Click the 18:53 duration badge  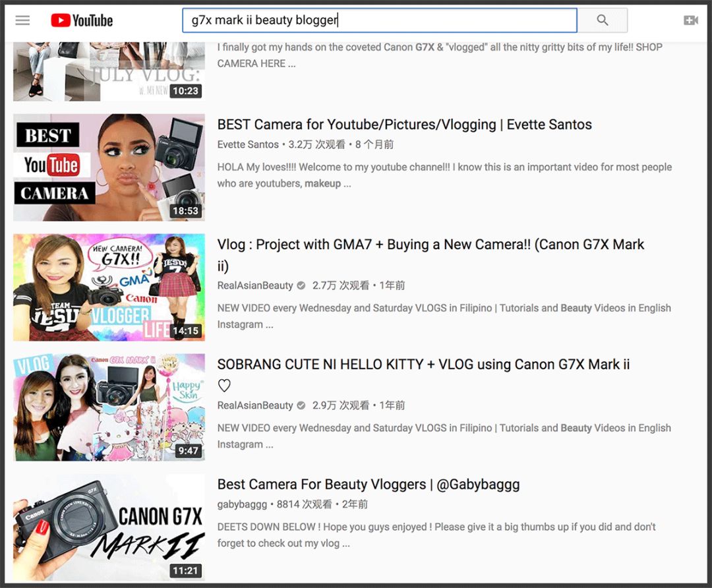[x=185, y=211]
